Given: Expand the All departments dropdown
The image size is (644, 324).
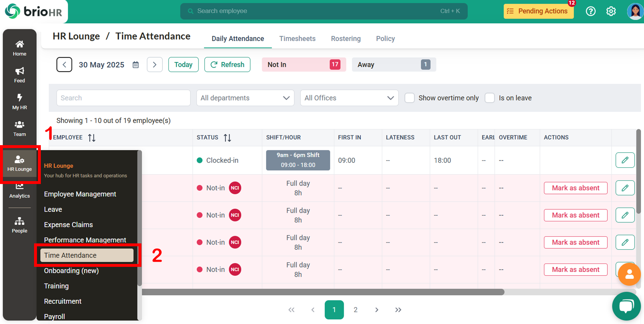Looking at the screenshot, I should point(245,98).
